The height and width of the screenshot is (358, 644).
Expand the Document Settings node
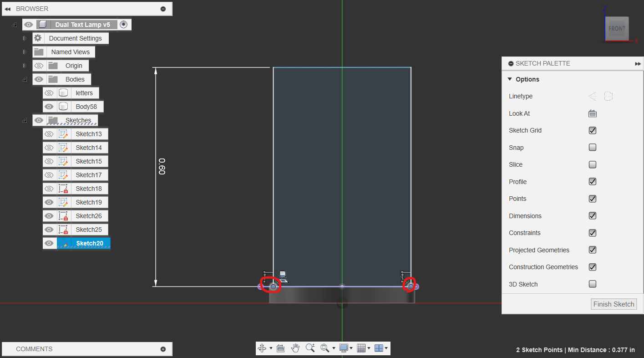pos(25,38)
